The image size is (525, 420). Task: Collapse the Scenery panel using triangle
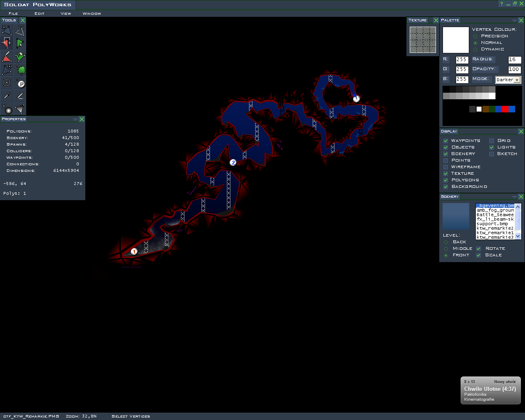(514, 197)
